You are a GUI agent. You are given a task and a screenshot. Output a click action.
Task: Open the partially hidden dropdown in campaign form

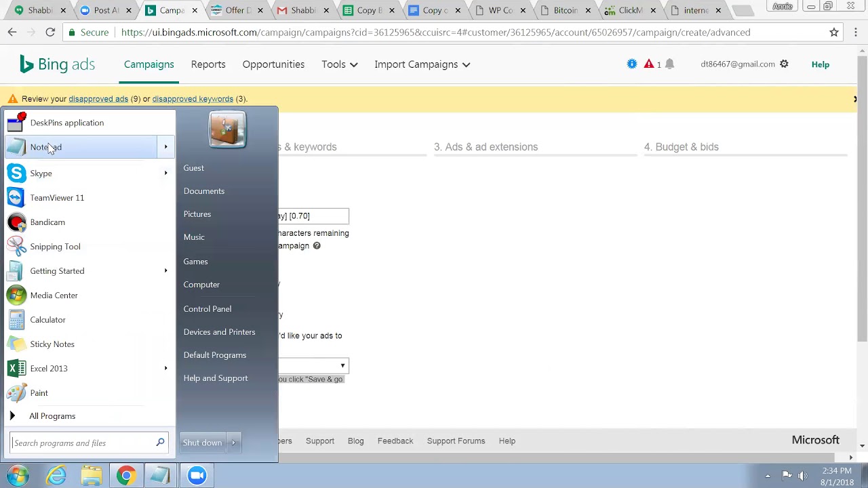pos(313,366)
